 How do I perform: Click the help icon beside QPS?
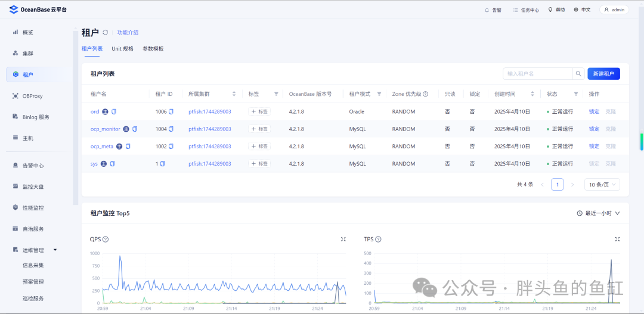106,240
